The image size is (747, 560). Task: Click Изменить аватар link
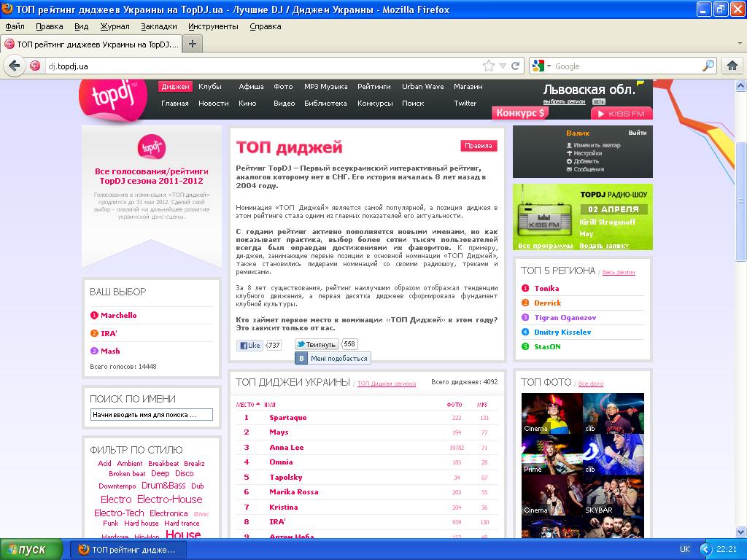[597, 145]
